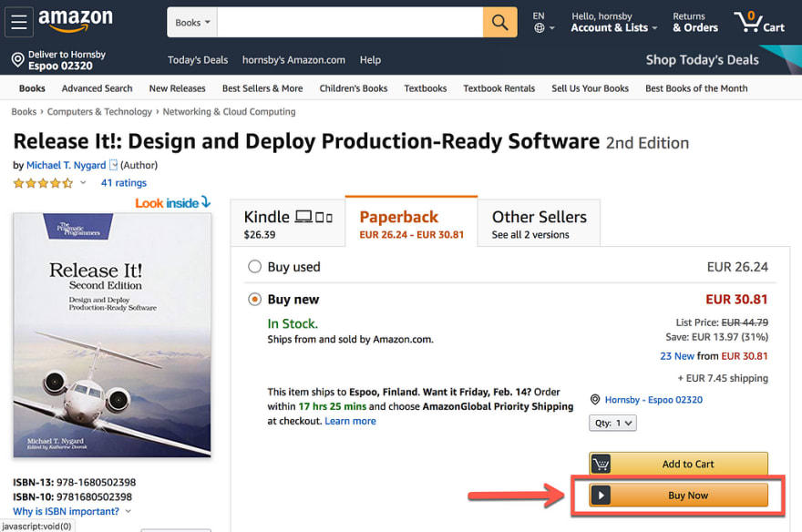Viewport: 802px width, 532px height.
Task: Switch to the Other Sellers tab
Action: point(540,223)
